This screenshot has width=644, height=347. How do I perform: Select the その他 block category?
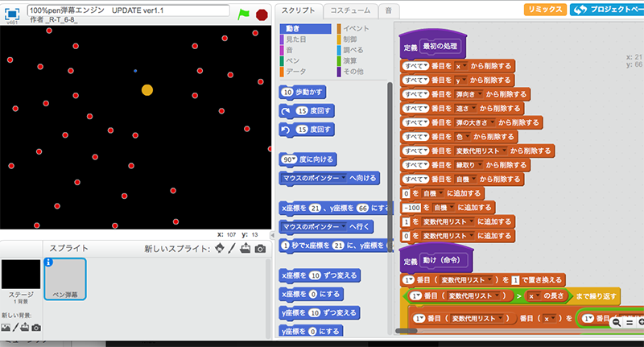(x=361, y=72)
